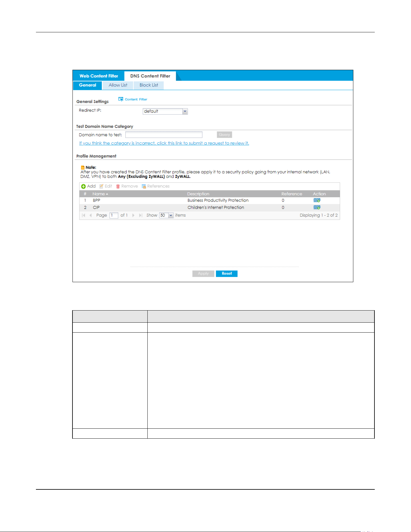Viewport: 411px width, 532px height.
Task: Click Children's Internet Protection description
Action: tap(216, 208)
